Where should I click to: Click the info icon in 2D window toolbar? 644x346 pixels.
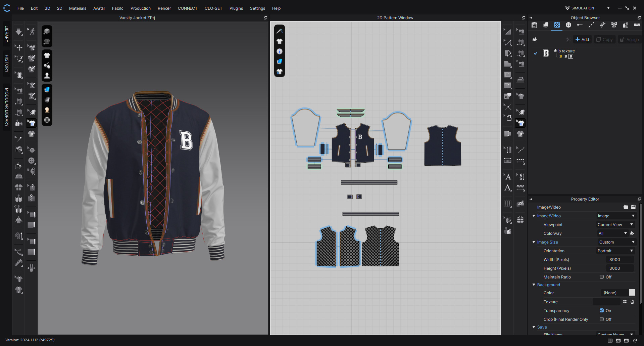click(280, 51)
